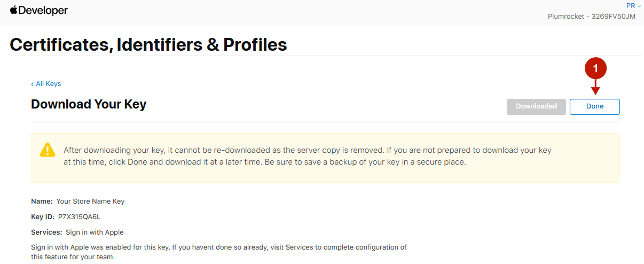Click the greyed-out Downloaded button
This screenshot has width=644, height=264.
click(536, 106)
